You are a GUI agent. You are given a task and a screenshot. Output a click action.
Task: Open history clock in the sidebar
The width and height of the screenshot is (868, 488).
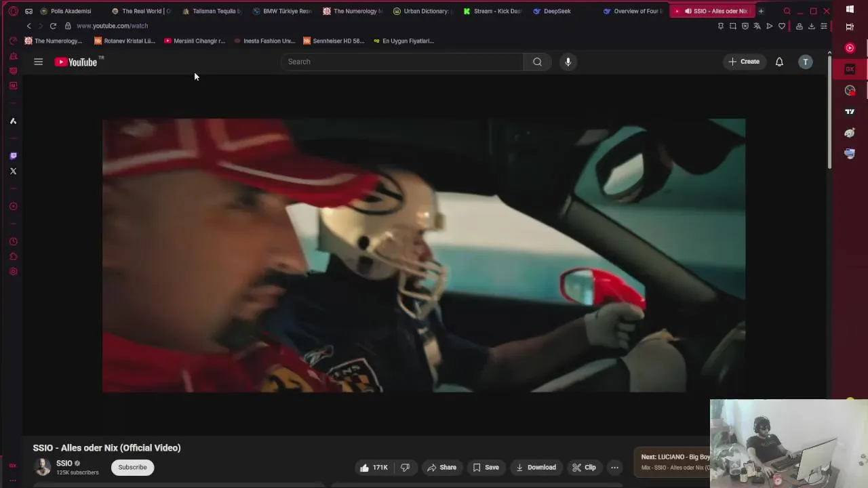[13, 242]
